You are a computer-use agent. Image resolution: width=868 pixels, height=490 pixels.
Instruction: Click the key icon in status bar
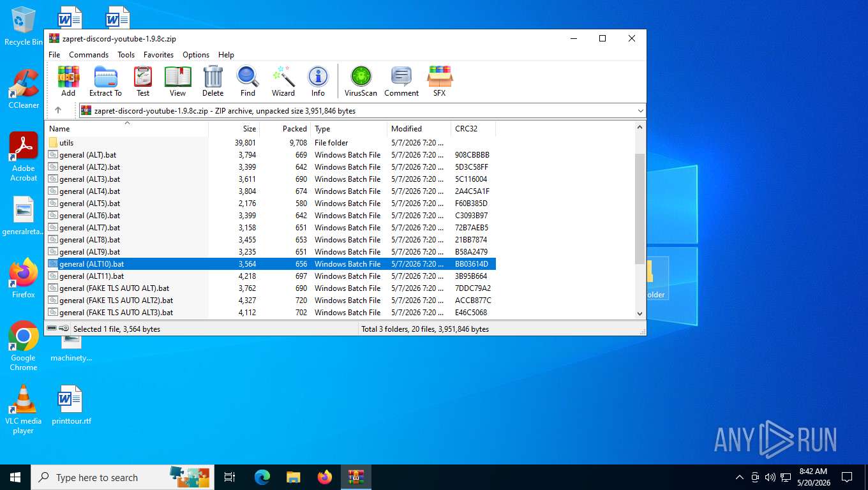tap(64, 329)
